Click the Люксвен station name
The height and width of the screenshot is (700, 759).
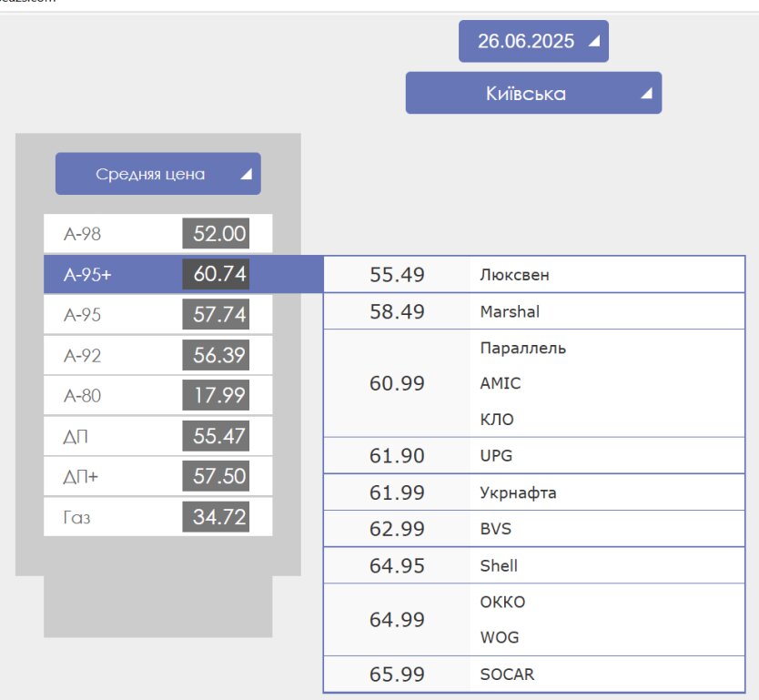[514, 275]
